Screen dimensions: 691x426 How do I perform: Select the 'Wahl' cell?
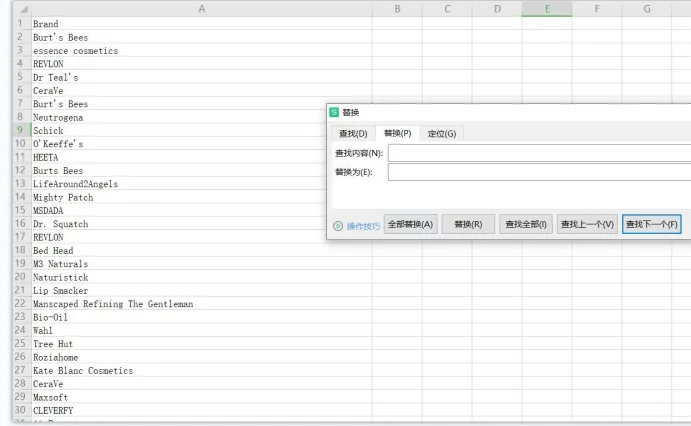tap(202, 330)
